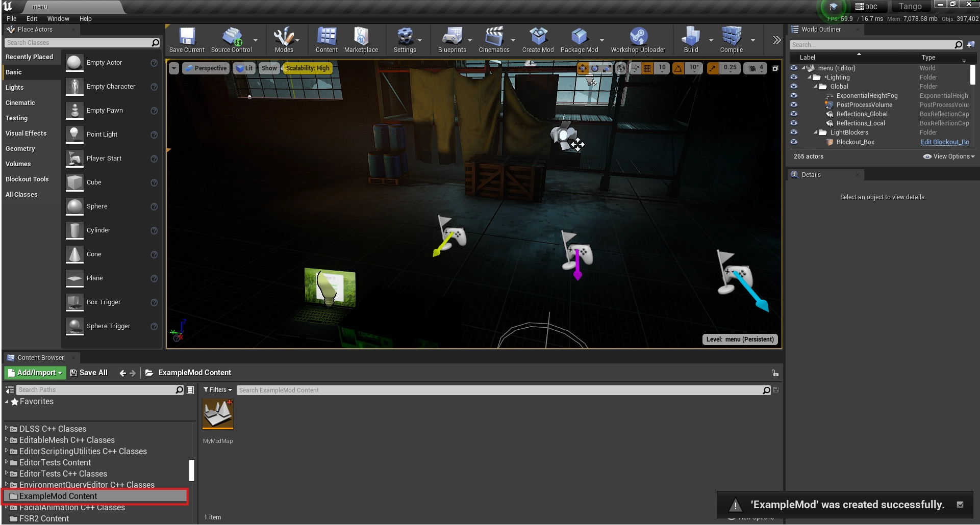This screenshot has width=980, height=525.
Task: Open the Lit view mode dropdown
Action: (244, 68)
